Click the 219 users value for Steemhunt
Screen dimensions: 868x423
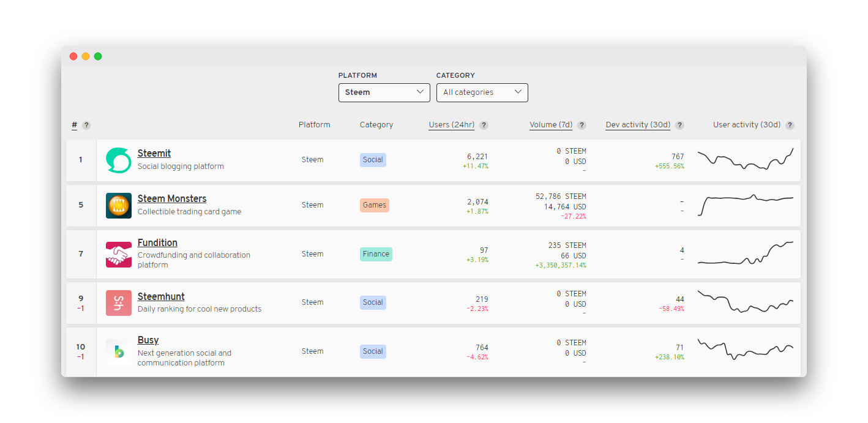482,299
